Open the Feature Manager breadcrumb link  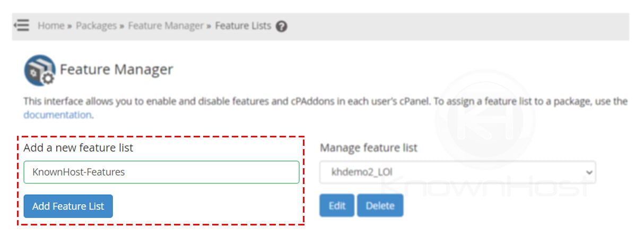point(166,25)
